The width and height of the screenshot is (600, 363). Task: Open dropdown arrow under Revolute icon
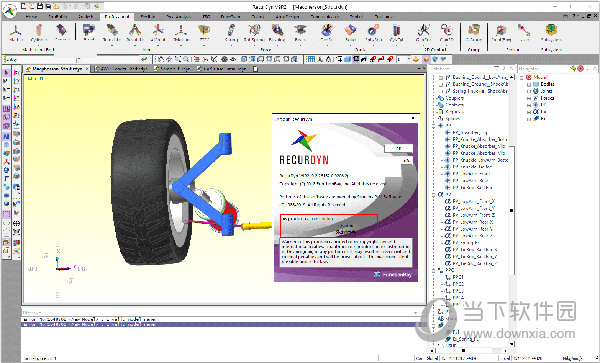[135, 45]
